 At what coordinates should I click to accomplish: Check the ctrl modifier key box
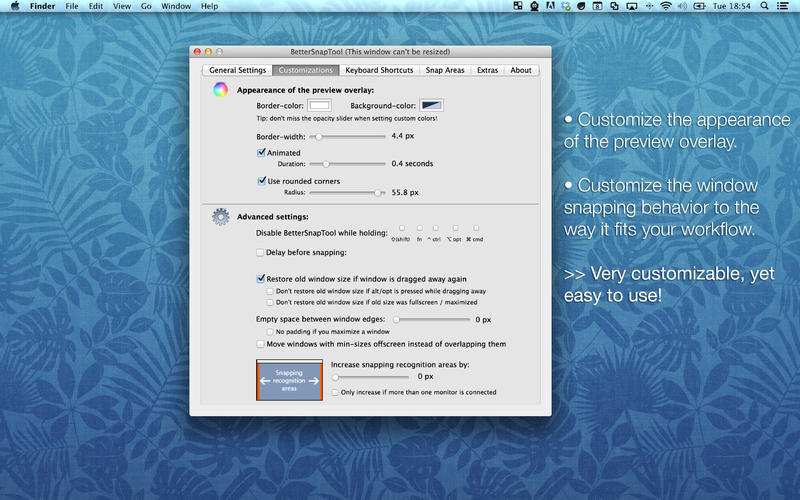click(436, 228)
